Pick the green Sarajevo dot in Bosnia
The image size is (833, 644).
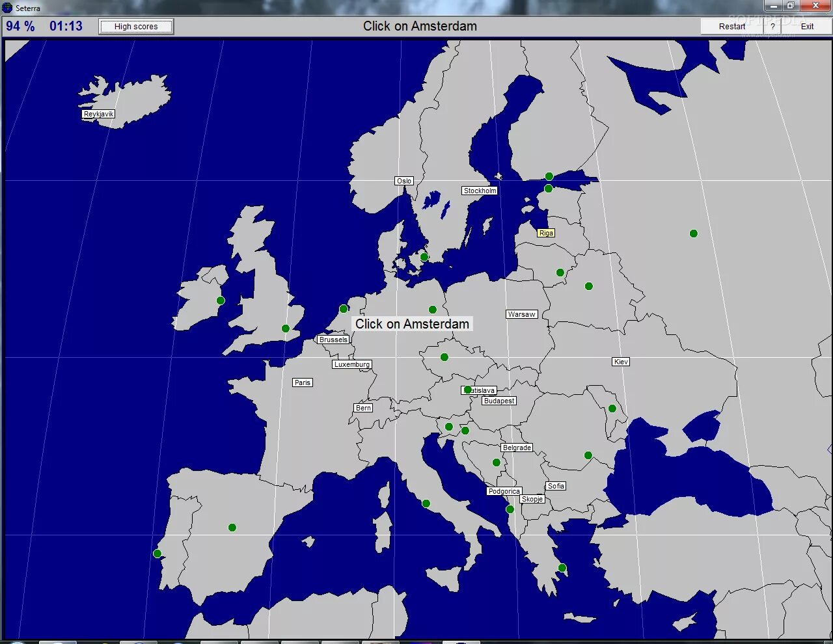click(x=496, y=463)
